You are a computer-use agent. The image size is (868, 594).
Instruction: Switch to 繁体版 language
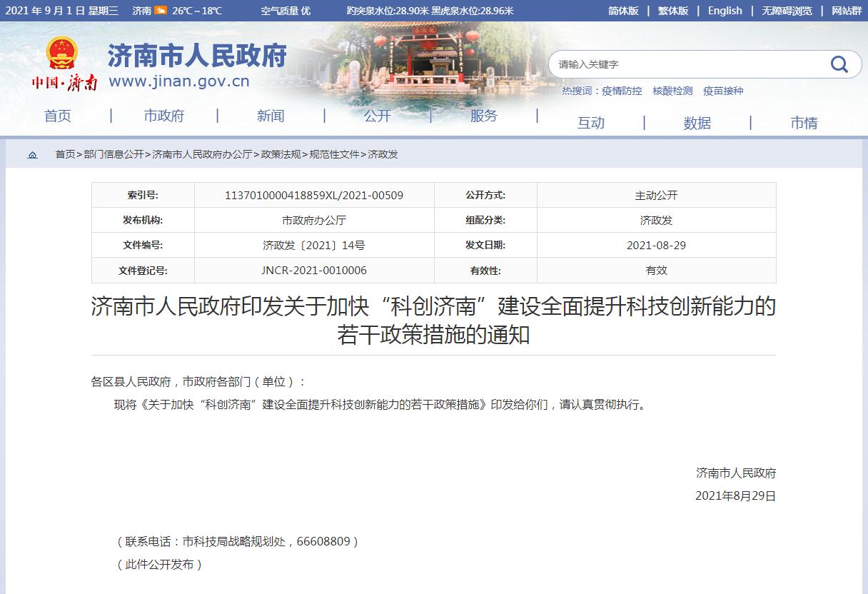point(673,11)
